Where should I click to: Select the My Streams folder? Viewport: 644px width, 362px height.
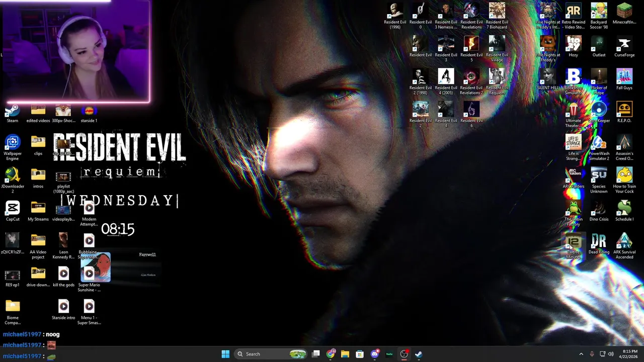[38, 212]
